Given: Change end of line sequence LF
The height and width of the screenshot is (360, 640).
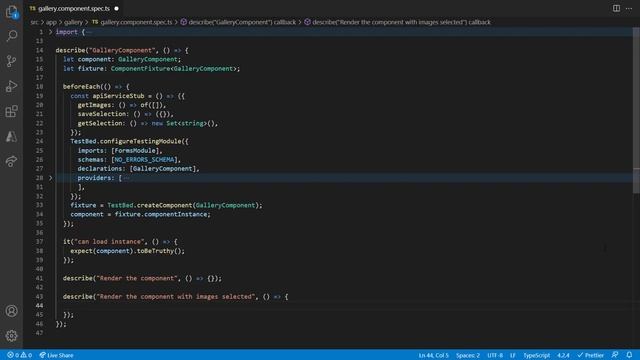Looking at the screenshot, I should pos(513,355).
